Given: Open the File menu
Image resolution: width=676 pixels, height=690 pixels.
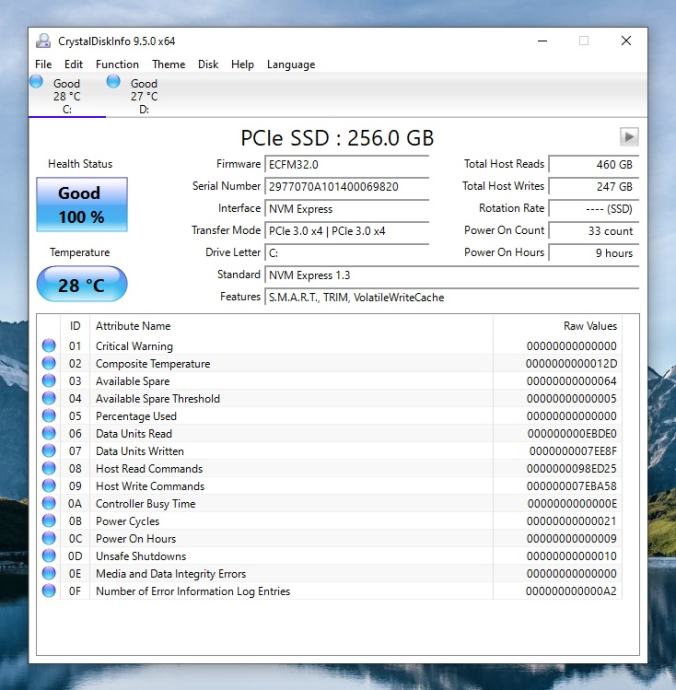Looking at the screenshot, I should [43, 65].
